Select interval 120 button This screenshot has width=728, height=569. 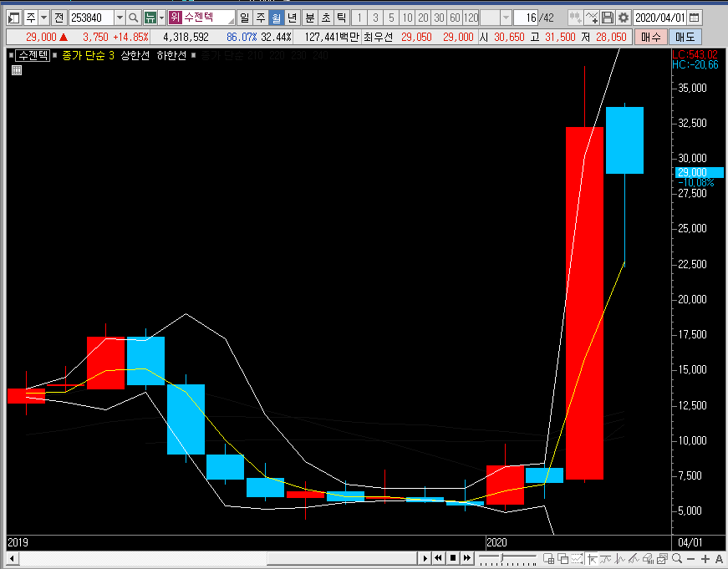pos(471,18)
